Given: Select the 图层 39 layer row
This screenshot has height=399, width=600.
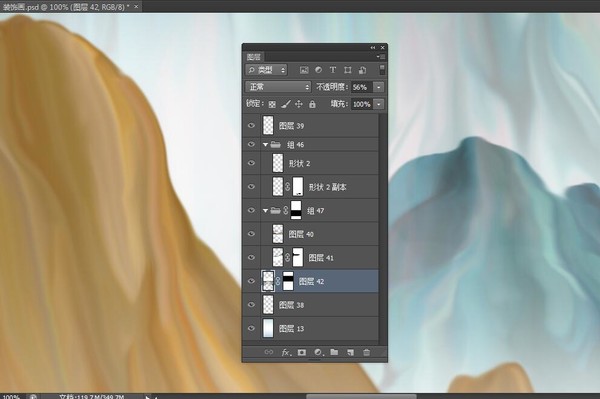Looking at the screenshot, I should (x=311, y=125).
